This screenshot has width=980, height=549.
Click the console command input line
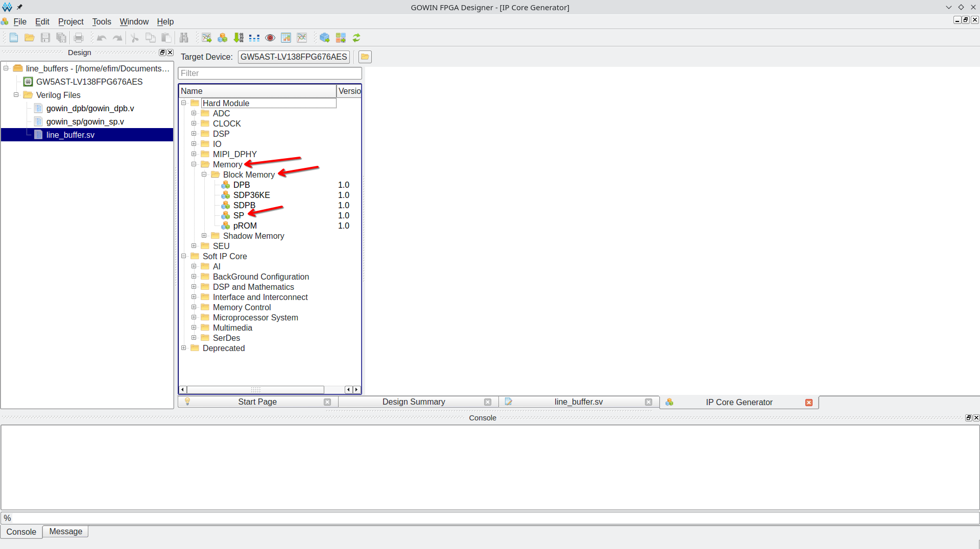tap(490, 518)
